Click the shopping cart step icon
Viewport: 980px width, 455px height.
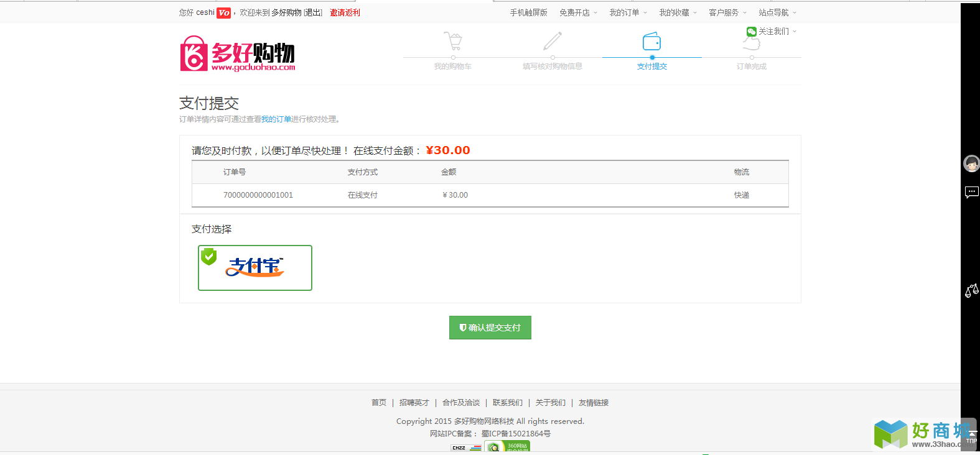(x=453, y=41)
